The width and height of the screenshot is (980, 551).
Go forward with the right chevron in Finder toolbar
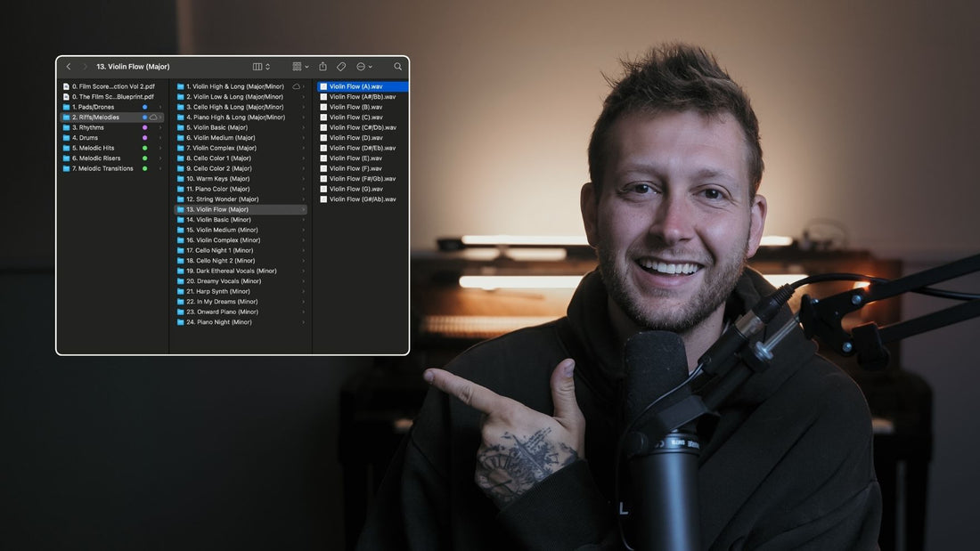pyautogui.click(x=85, y=66)
